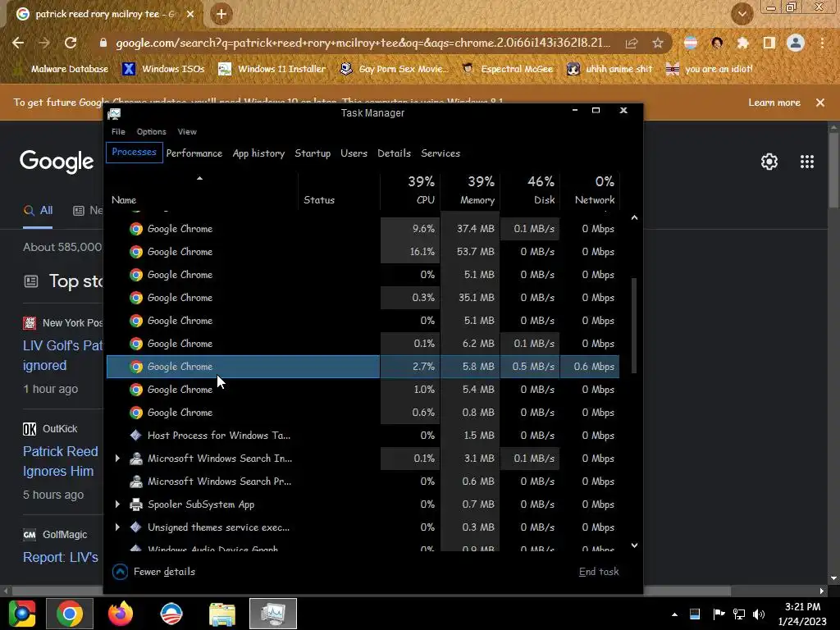
Task: Open Windows ISOs bookmark
Action: [x=163, y=69]
